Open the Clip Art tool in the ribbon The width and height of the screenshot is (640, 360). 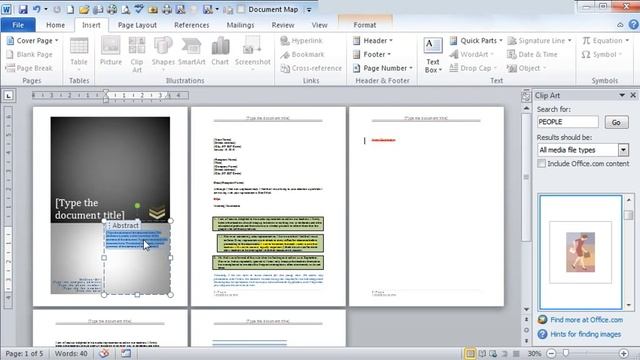point(137,55)
